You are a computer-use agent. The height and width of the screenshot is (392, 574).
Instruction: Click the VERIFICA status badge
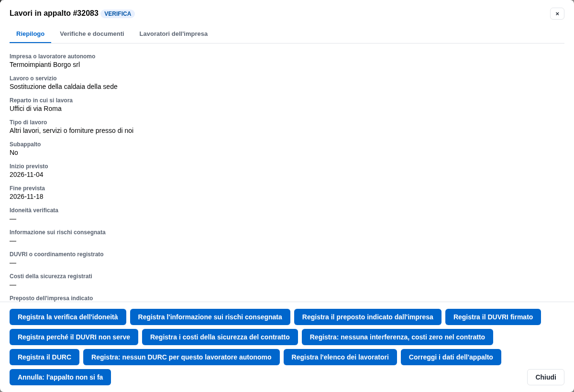pos(118,14)
